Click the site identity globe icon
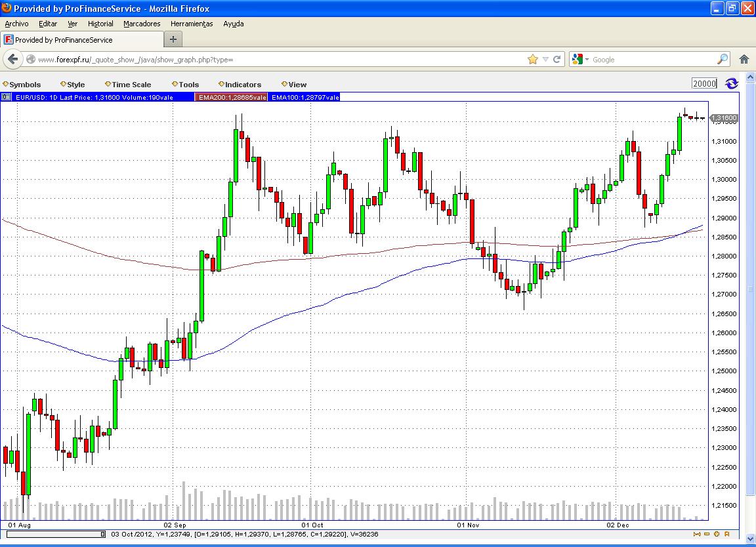This screenshot has width=756, height=547. click(31, 59)
